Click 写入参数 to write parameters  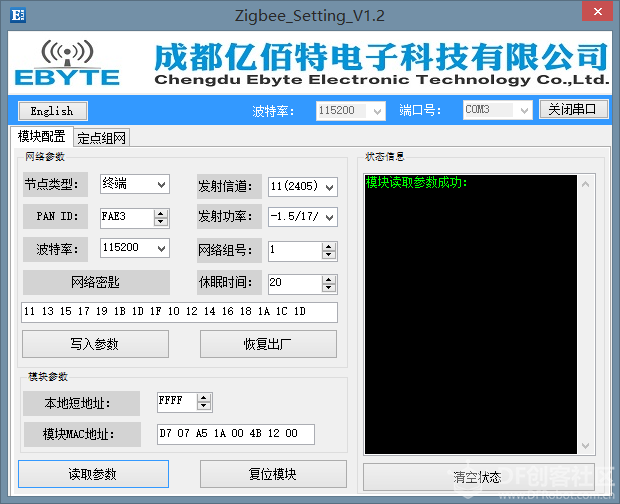pyautogui.click(x=95, y=344)
